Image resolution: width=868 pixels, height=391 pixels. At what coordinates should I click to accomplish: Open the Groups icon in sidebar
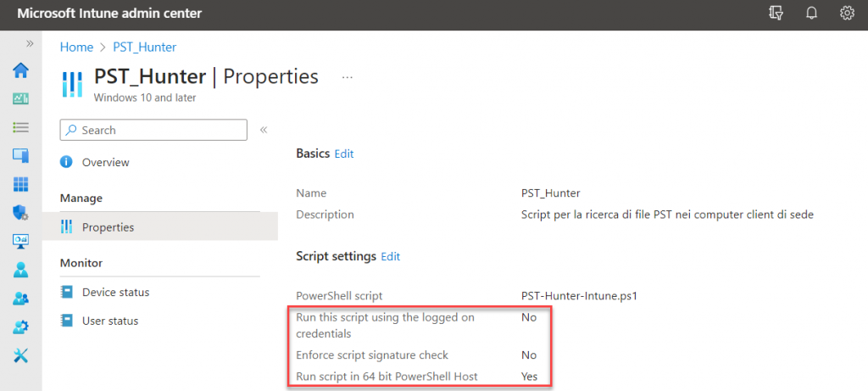point(20,299)
